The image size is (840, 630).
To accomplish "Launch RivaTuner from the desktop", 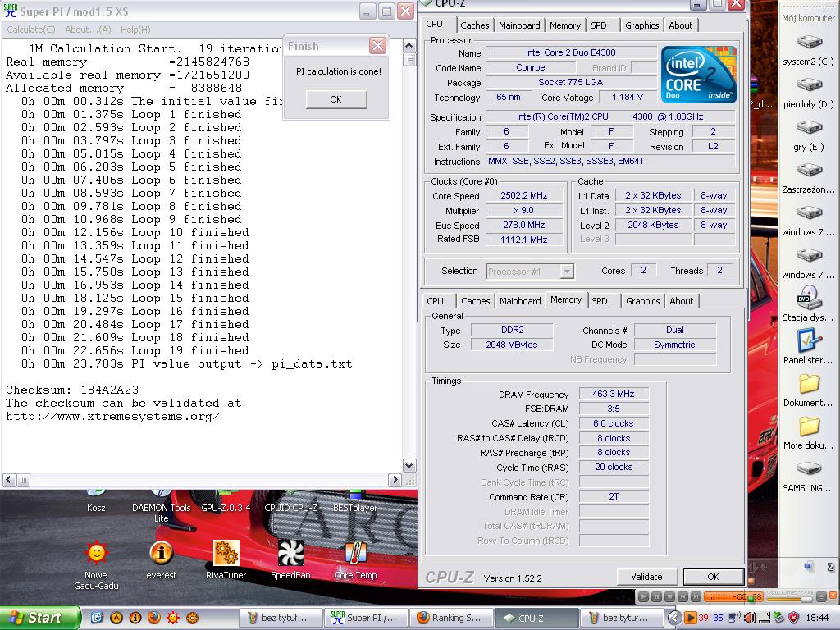I will (x=226, y=553).
